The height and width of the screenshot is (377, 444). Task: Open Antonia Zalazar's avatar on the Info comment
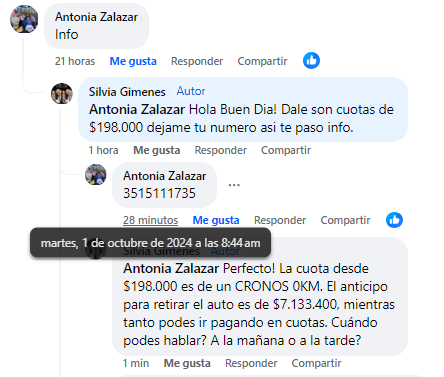click(x=24, y=19)
